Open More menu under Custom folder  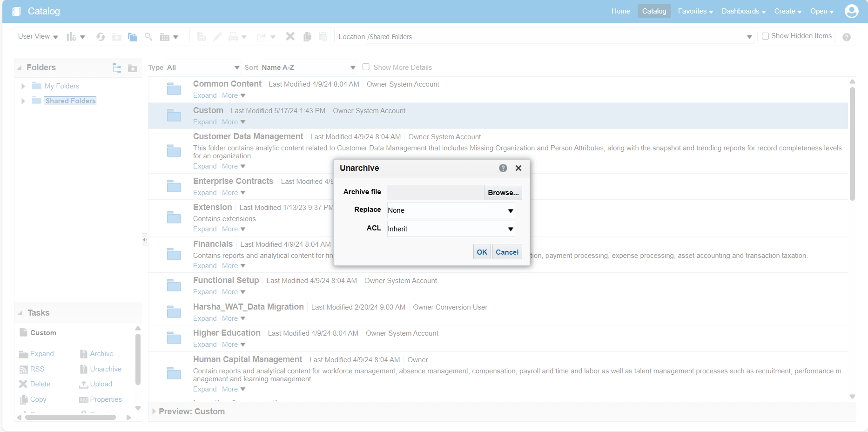tap(234, 122)
